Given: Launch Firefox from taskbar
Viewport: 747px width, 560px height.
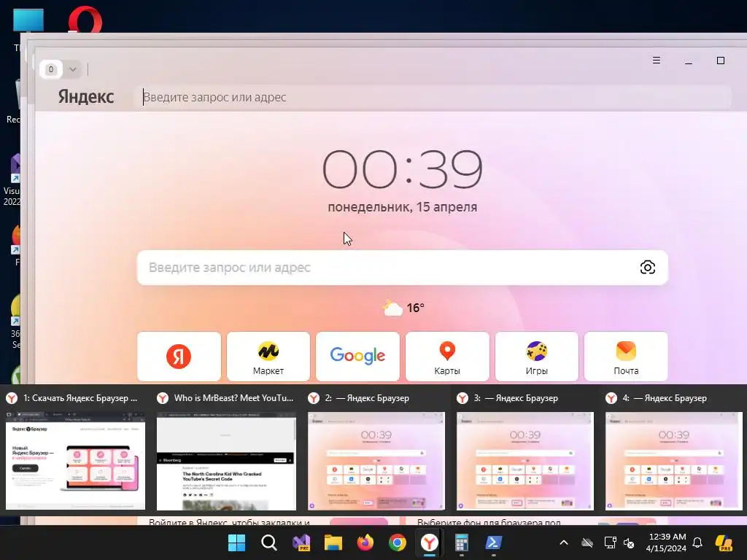Looking at the screenshot, I should [x=365, y=542].
